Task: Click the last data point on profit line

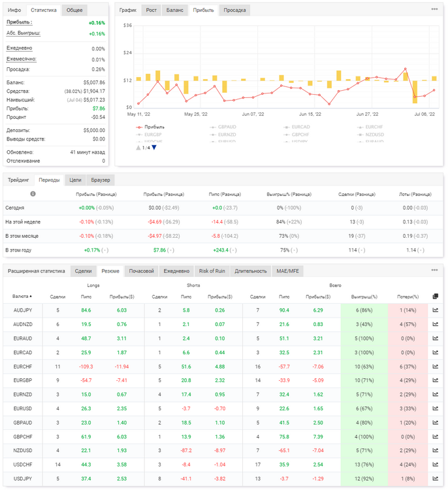Action: coord(434,90)
